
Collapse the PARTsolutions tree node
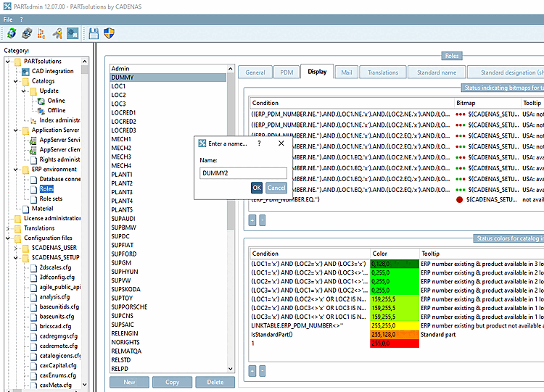coord(8,62)
